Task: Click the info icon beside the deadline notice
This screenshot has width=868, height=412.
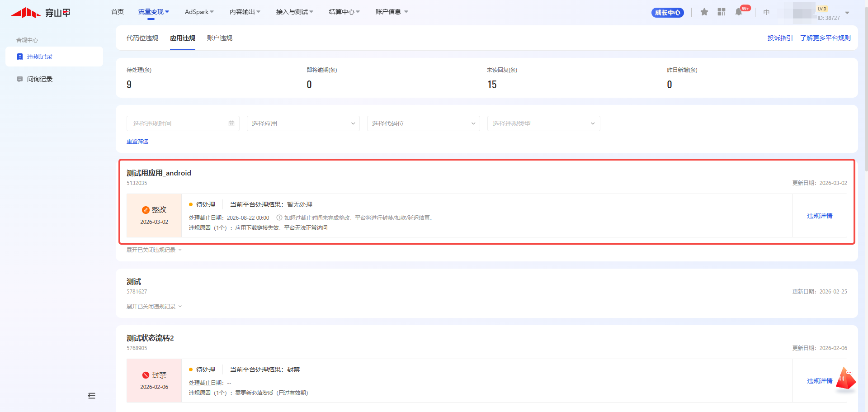Action: pos(279,218)
